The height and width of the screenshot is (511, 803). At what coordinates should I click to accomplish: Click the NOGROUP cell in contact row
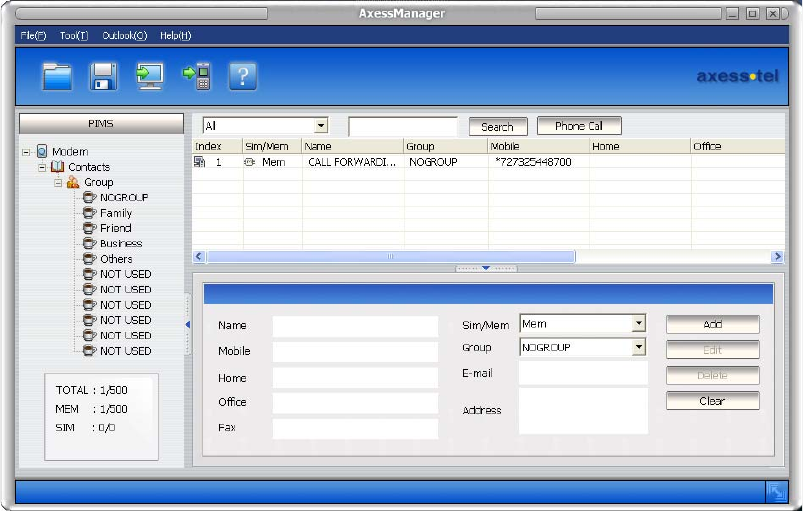[x=433, y=162]
